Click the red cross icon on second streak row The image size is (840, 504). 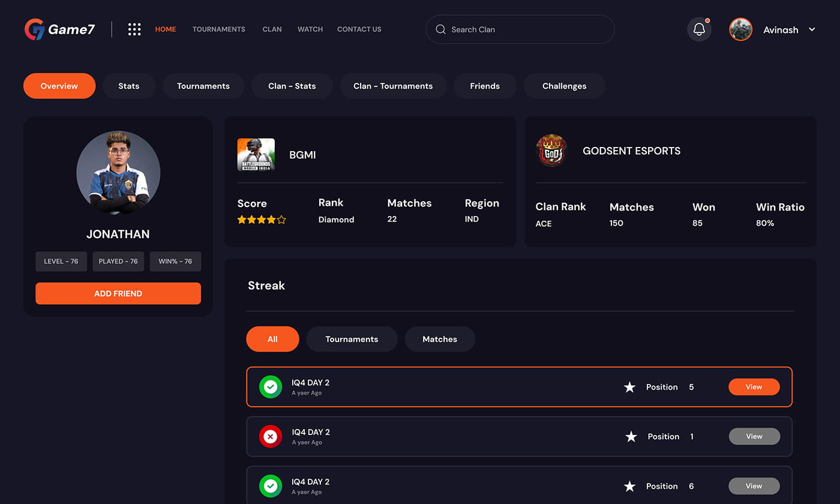(271, 436)
